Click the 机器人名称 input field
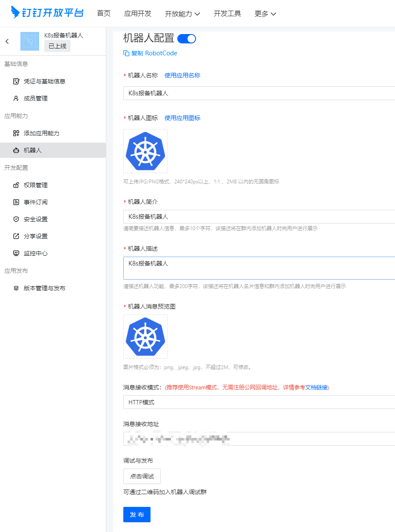Screen dimensions: 395x532 coord(259,93)
